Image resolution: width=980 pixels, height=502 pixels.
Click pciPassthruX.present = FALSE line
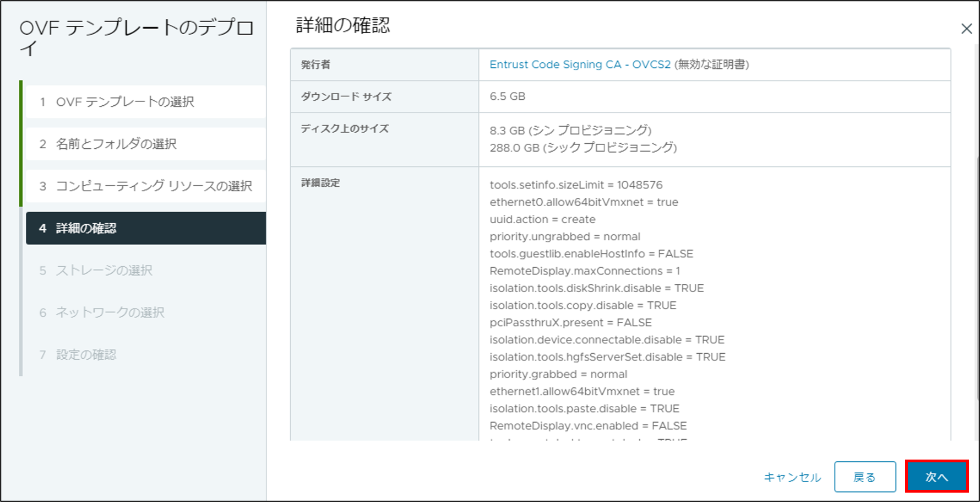tap(570, 322)
